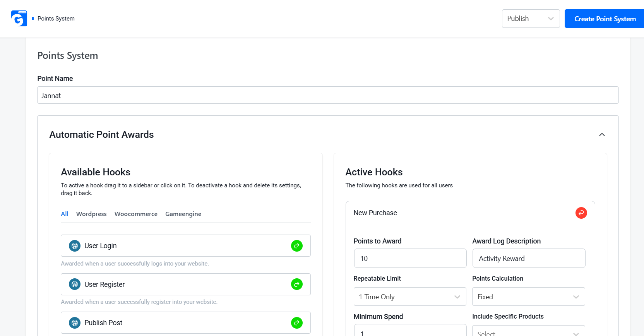
Task: Click the Create Point System button
Action: [605, 19]
